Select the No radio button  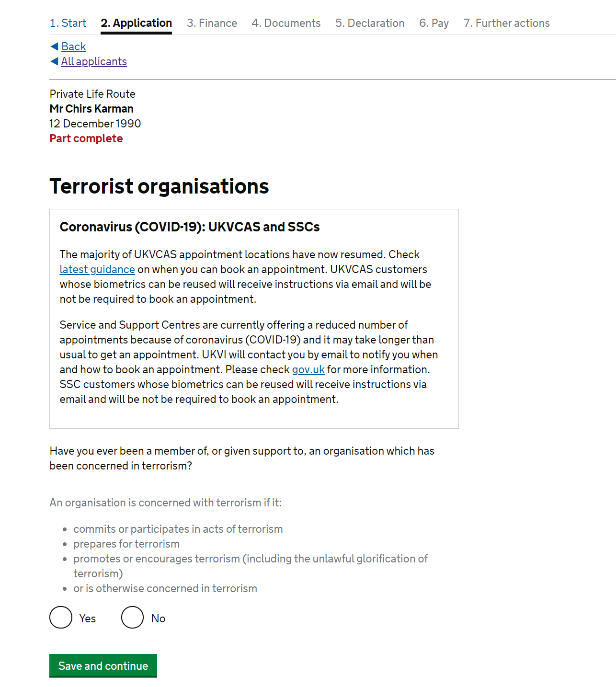click(132, 617)
